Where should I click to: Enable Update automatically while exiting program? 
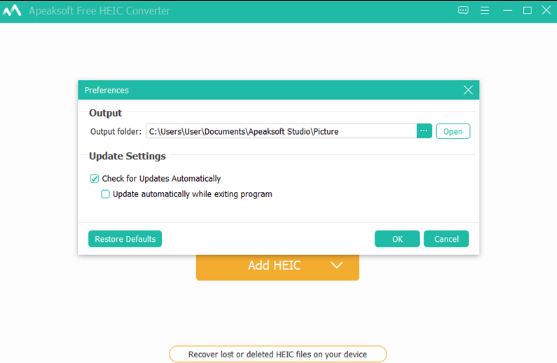click(x=105, y=194)
